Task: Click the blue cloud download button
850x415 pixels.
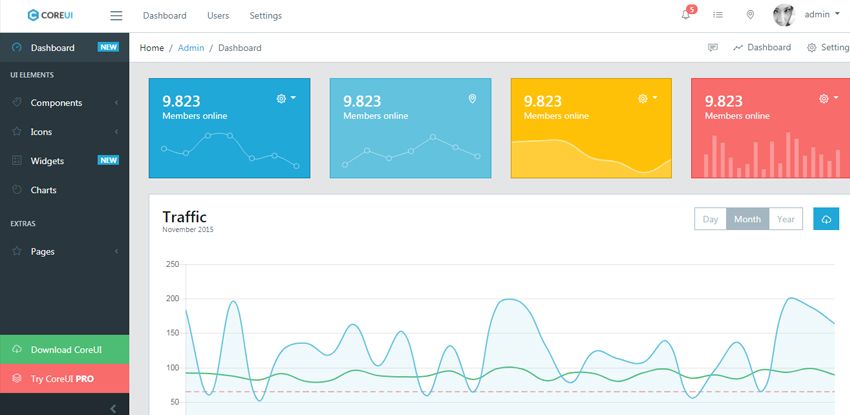Action: (x=826, y=219)
